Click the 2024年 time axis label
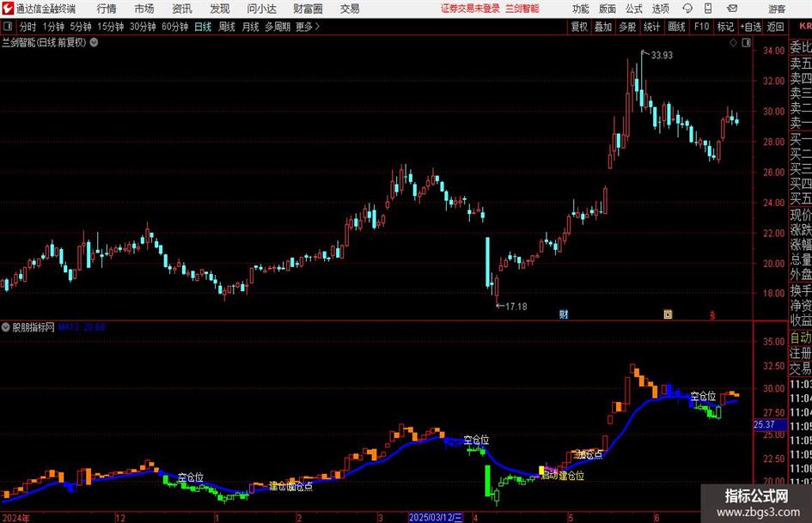The image size is (812, 523). click(x=15, y=518)
